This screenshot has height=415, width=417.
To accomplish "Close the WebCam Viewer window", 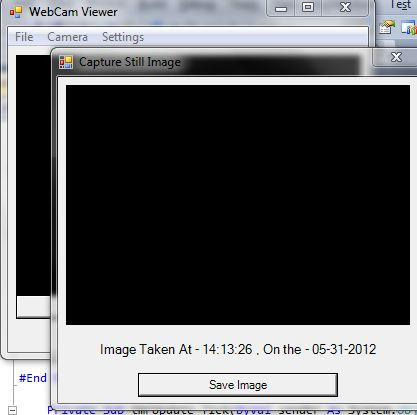I will point(345,8).
